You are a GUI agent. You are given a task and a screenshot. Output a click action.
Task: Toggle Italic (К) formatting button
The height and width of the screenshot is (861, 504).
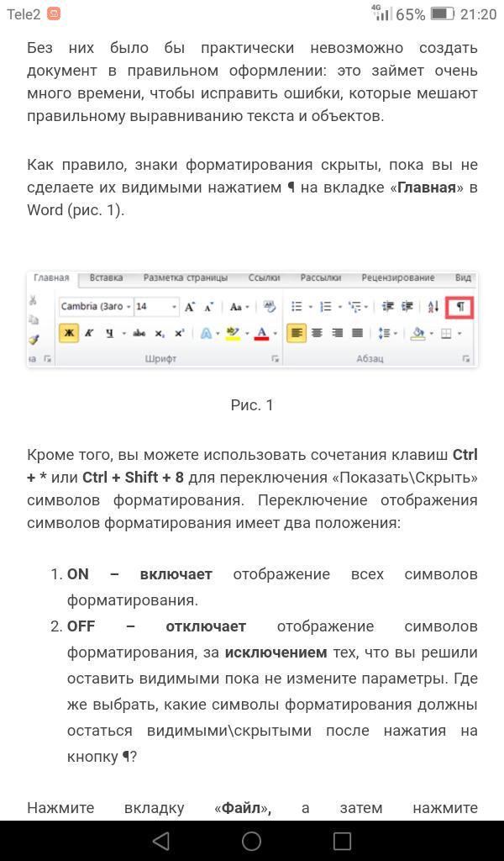[89, 333]
